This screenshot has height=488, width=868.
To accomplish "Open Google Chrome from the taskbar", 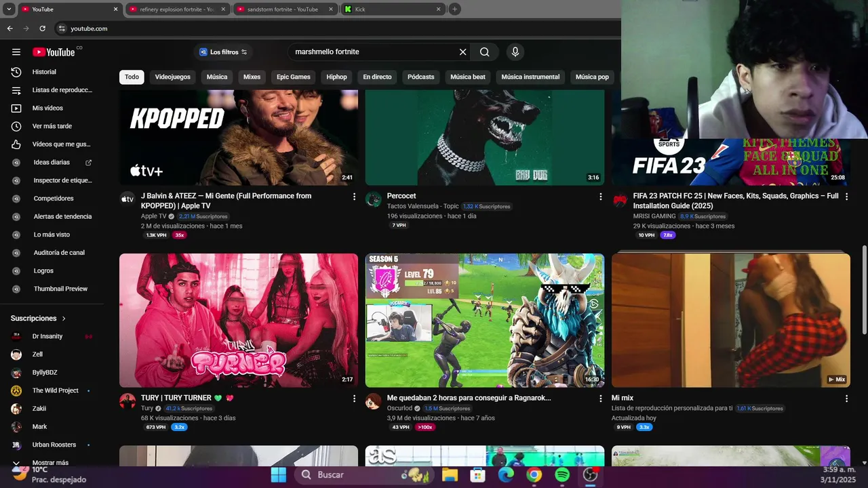I will (x=534, y=475).
